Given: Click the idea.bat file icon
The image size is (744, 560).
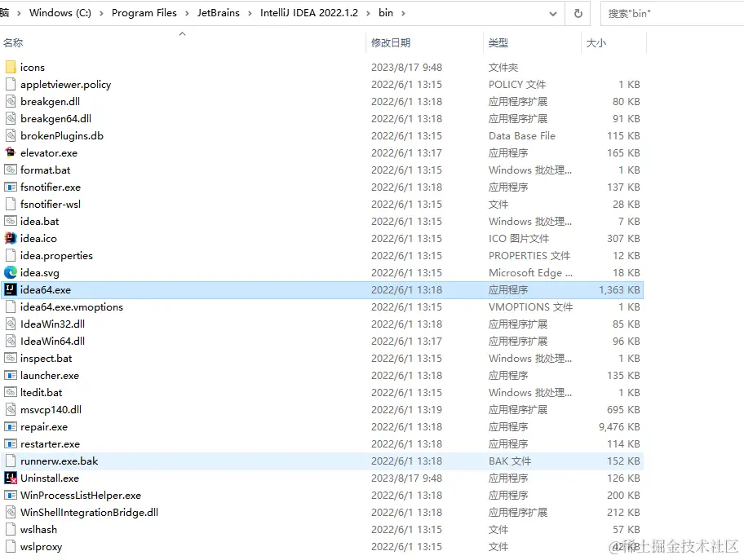Looking at the screenshot, I should pos(11,221).
